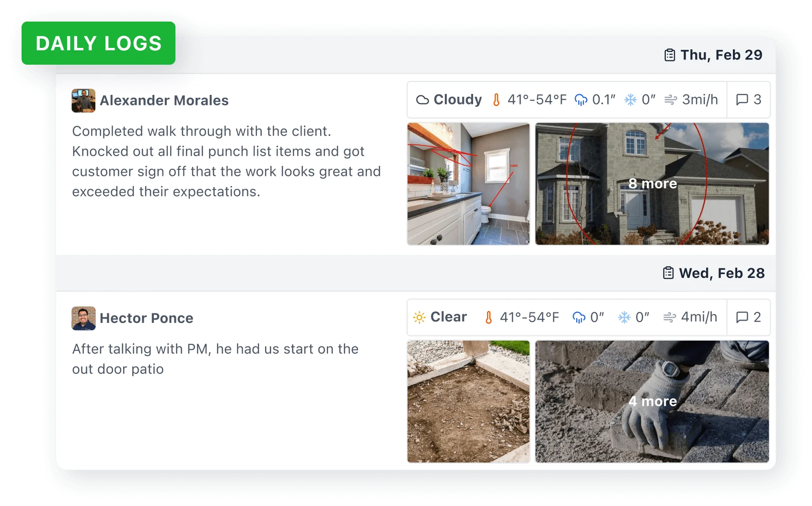The image size is (812, 506).
Task: Click the wind icon showing 4mi/h on Feb 28
Action: pos(671,317)
